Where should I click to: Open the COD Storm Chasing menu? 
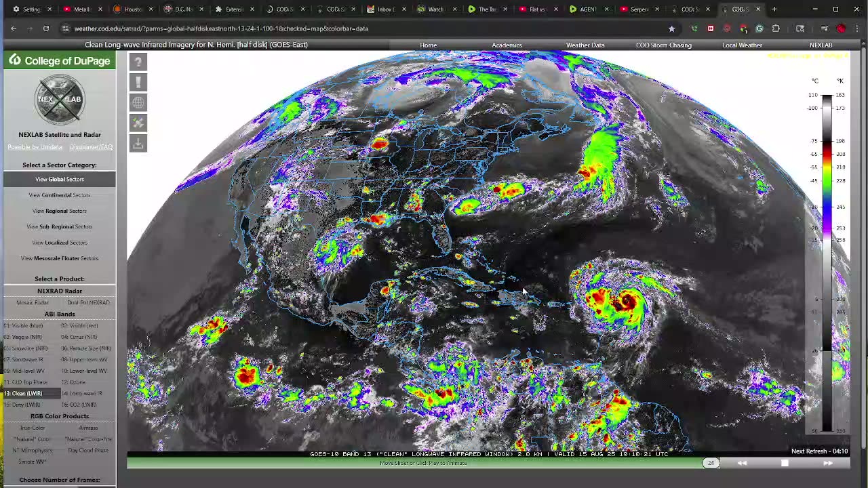click(664, 45)
